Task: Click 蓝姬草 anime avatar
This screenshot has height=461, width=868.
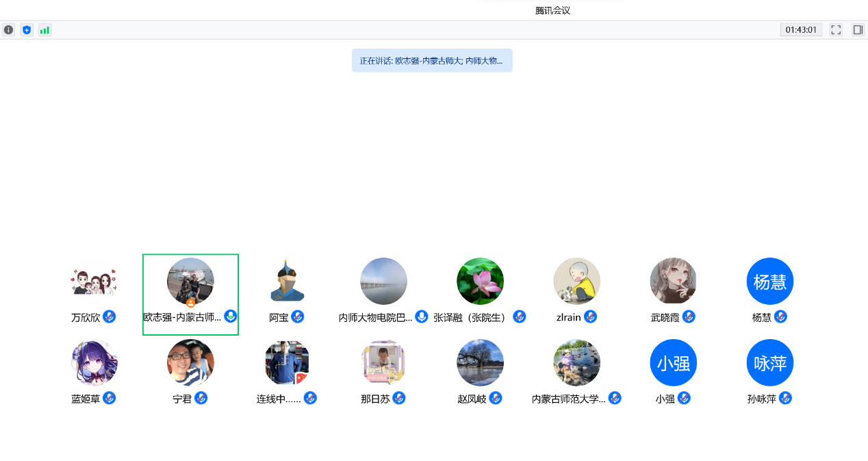Action: coord(94,363)
